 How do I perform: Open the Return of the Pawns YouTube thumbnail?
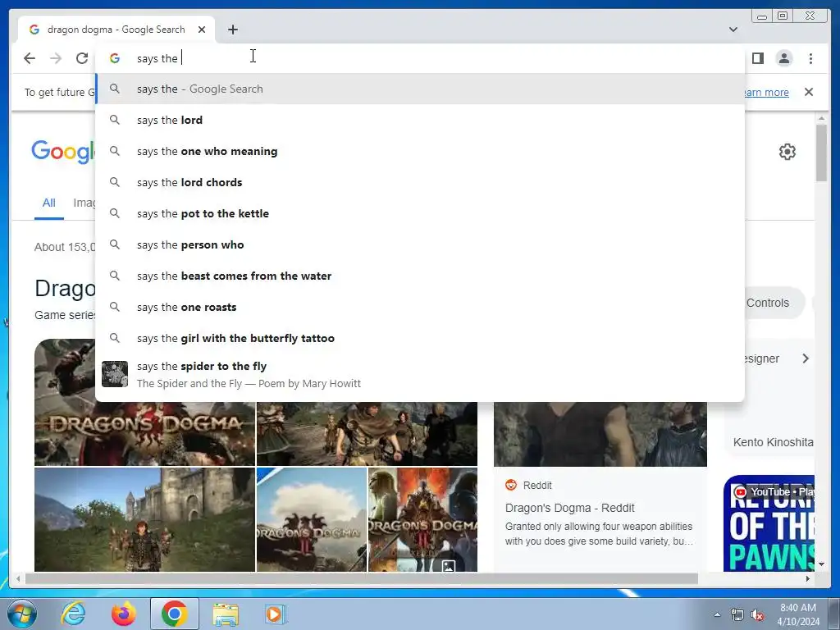(x=769, y=523)
